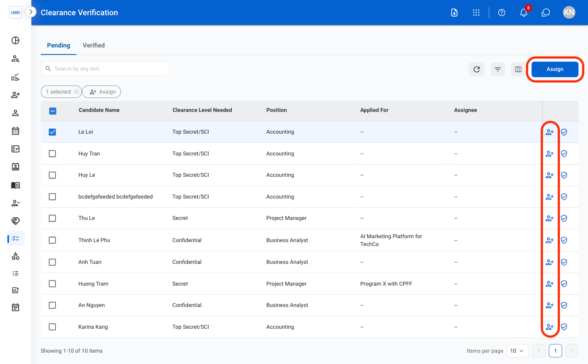Click 'Program X with CPFF' cell

click(386, 284)
